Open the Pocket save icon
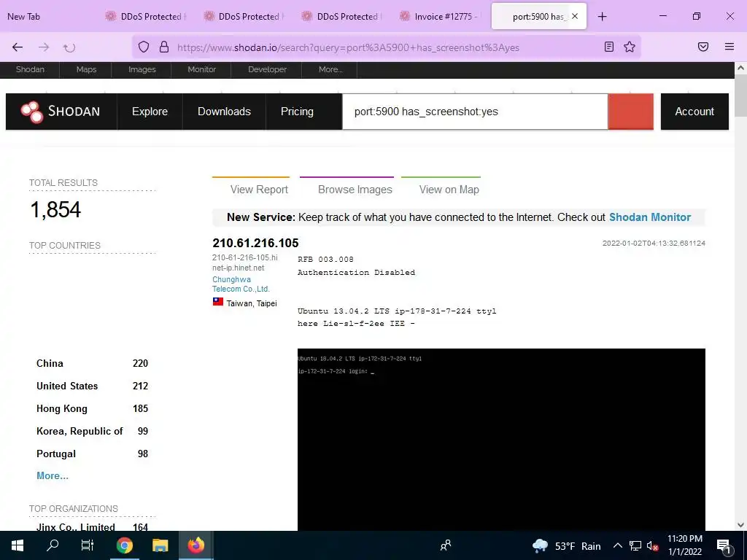 point(703,47)
